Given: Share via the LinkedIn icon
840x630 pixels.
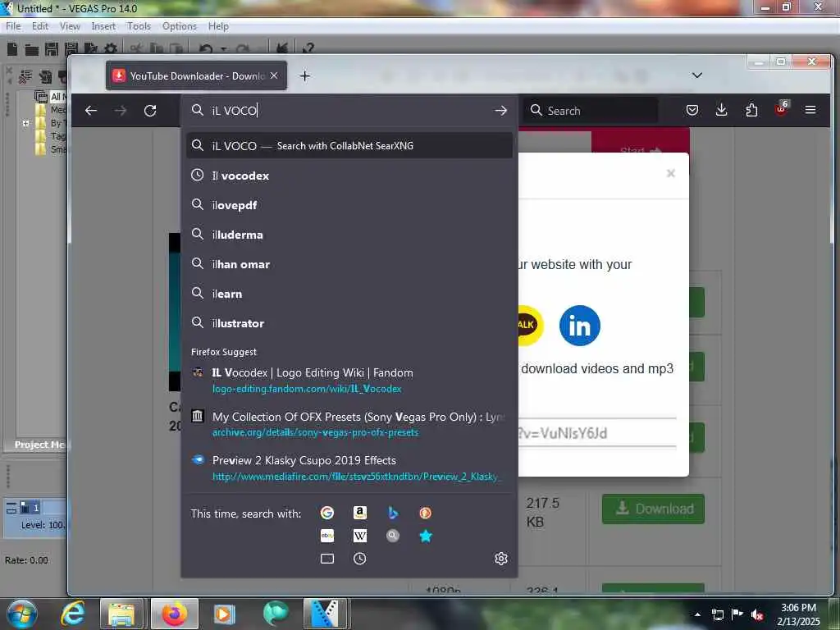Looking at the screenshot, I should click(x=580, y=326).
